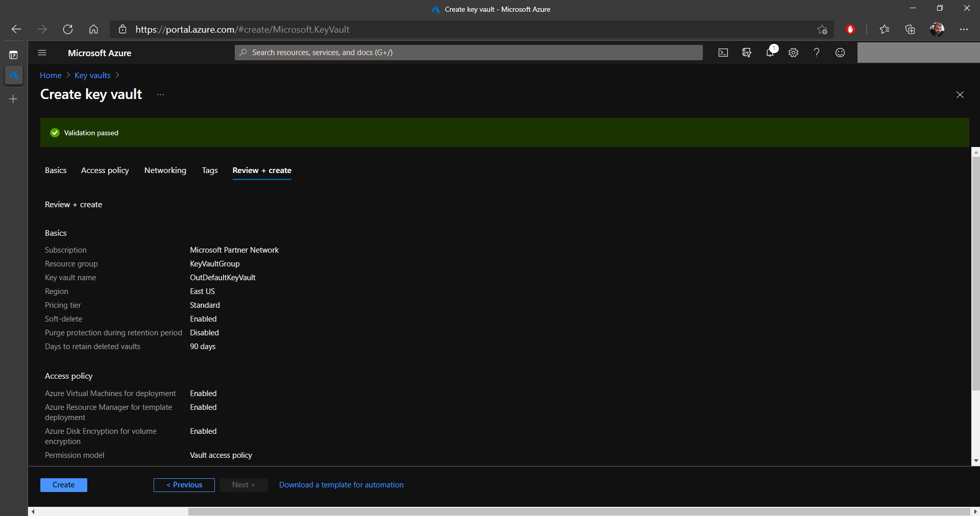The height and width of the screenshot is (516, 980).
Task: Click horizontal scroll left arrow
Action: click(33, 511)
